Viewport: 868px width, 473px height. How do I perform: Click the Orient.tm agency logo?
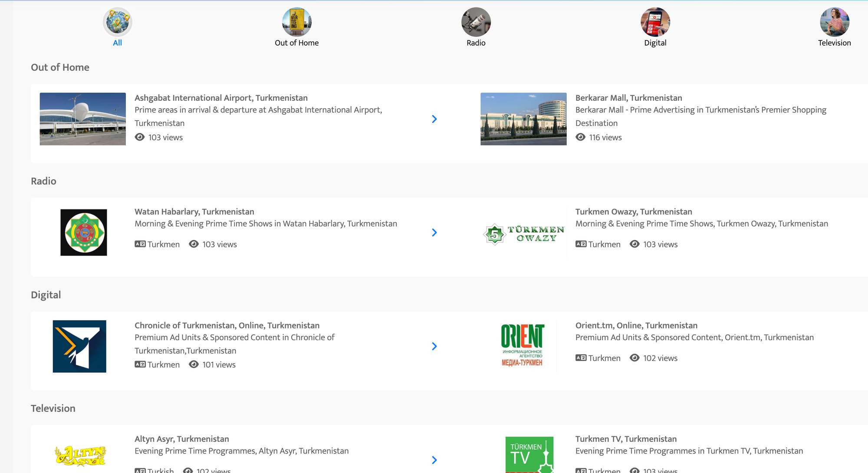[522, 345]
